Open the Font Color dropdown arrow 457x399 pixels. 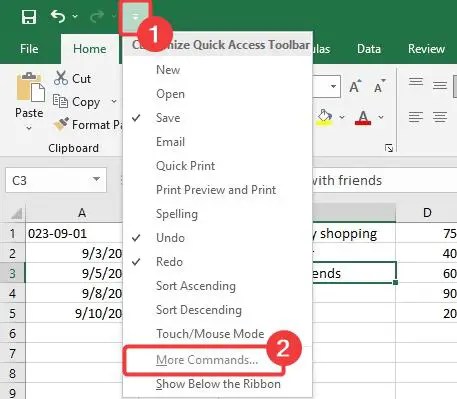[x=381, y=117]
